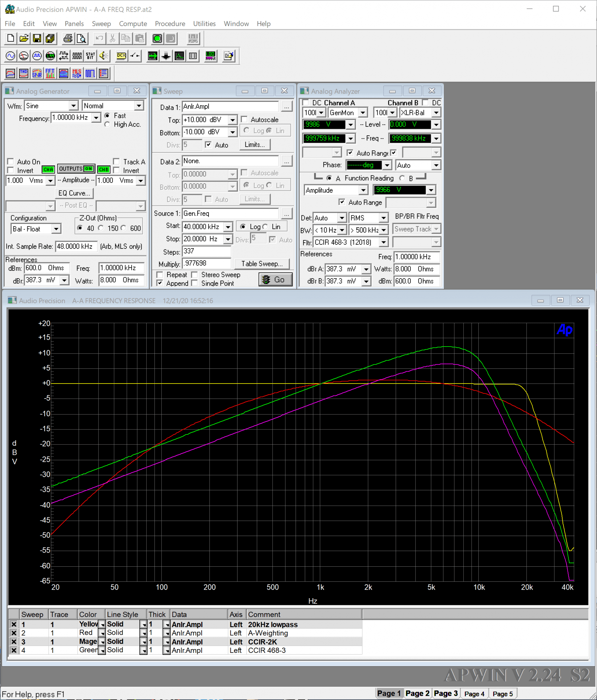Open the Graph panel toolbar icon
Image resolution: width=597 pixels, height=700 pixels.
[179, 56]
